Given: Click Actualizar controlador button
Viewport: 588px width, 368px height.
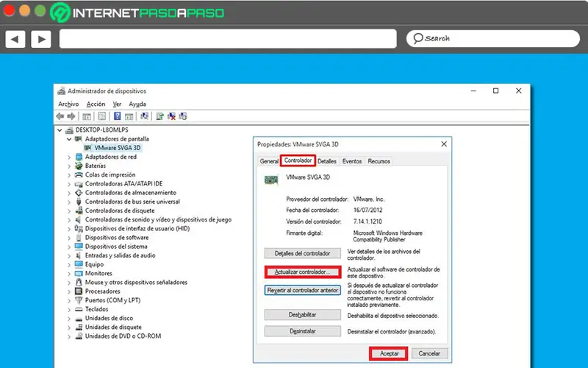Looking at the screenshot, I should pyautogui.click(x=302, y=272).
